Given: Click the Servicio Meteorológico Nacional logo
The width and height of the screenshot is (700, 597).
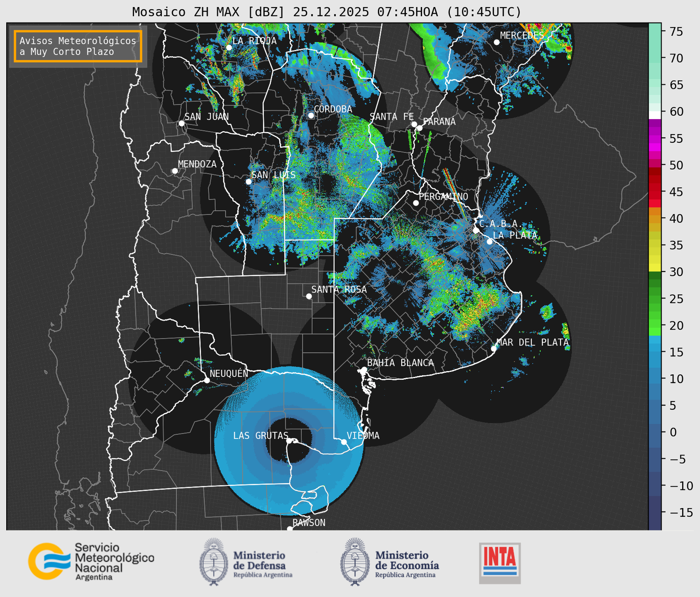Looking at the screenshot, I should 91,561.
